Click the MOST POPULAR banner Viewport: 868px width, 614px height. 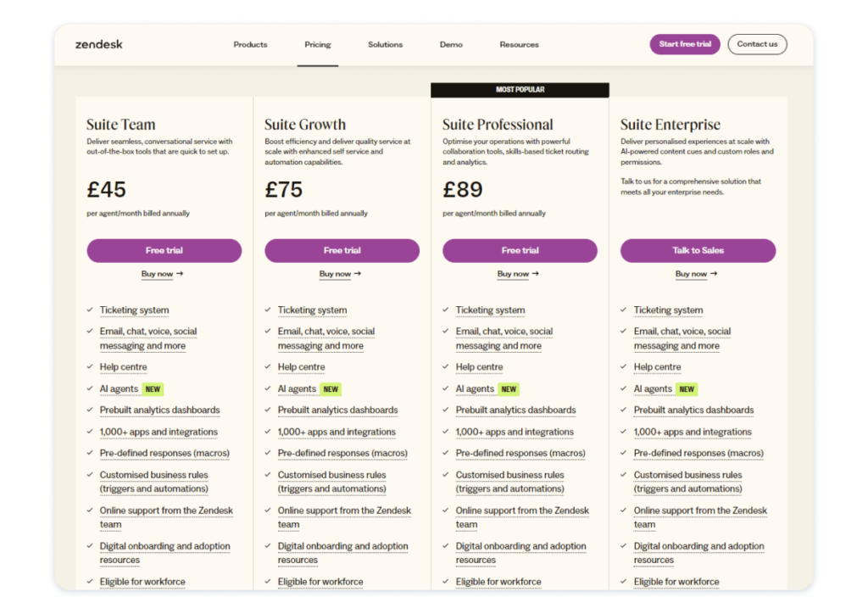tap(520, 90)
